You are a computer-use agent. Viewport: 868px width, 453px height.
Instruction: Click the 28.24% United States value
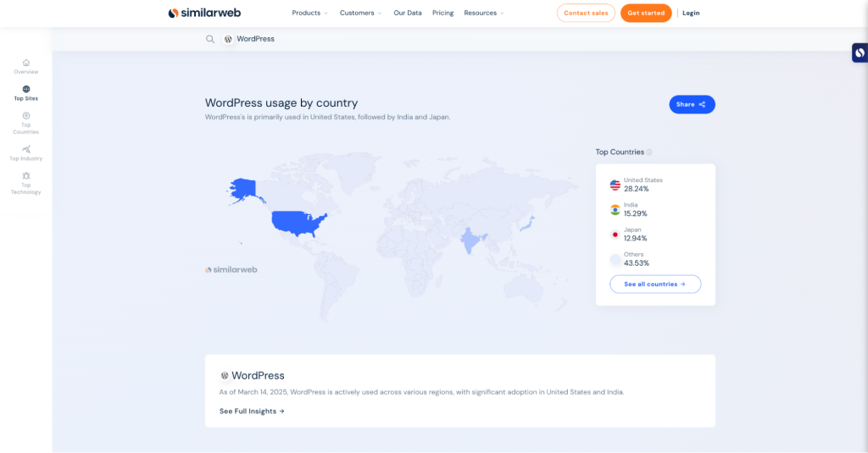(x=636, y=189)
